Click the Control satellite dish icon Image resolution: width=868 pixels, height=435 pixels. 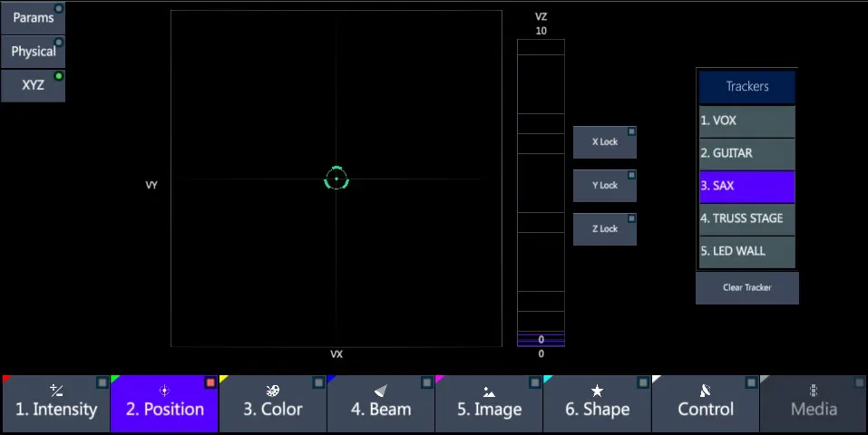click(706, 391)
